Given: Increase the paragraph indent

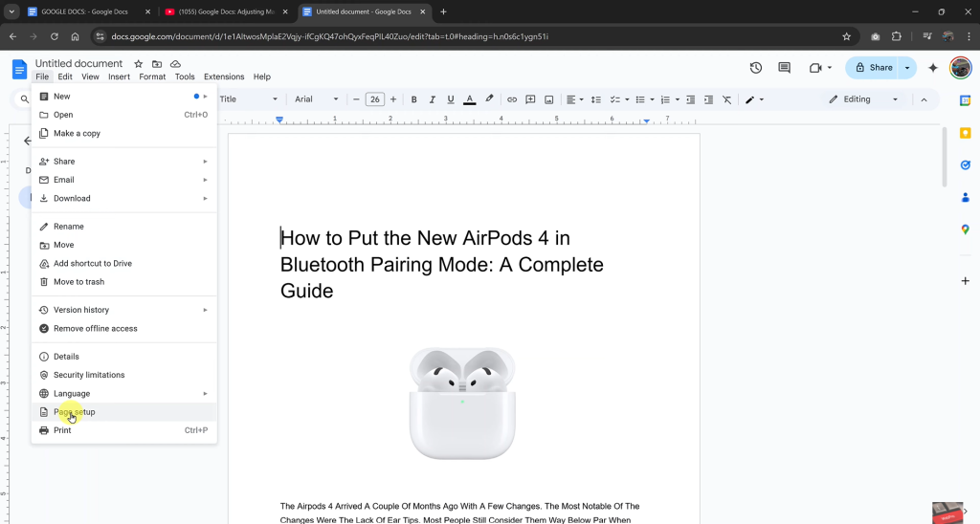Looking at the screenshot, I should coord(709,99).
